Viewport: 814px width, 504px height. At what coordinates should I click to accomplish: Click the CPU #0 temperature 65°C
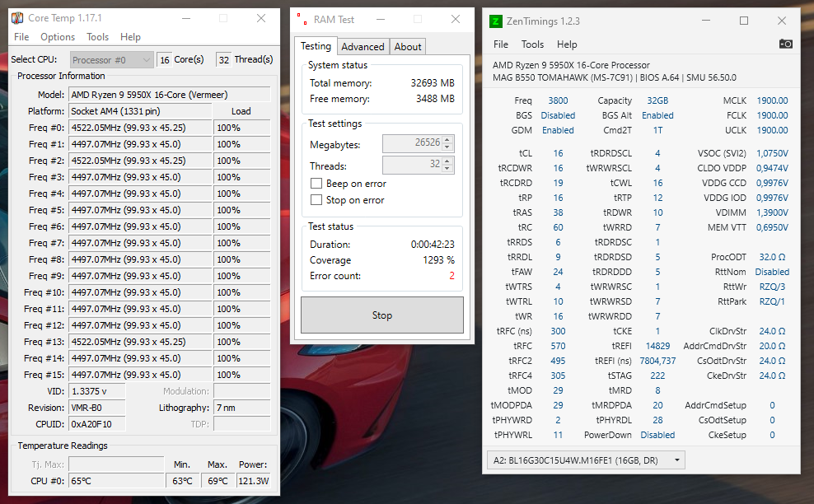point(116,481)
